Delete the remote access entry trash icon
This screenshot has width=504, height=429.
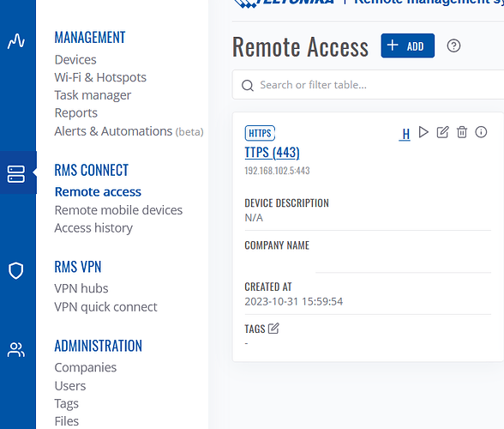(x=462, y=132)
